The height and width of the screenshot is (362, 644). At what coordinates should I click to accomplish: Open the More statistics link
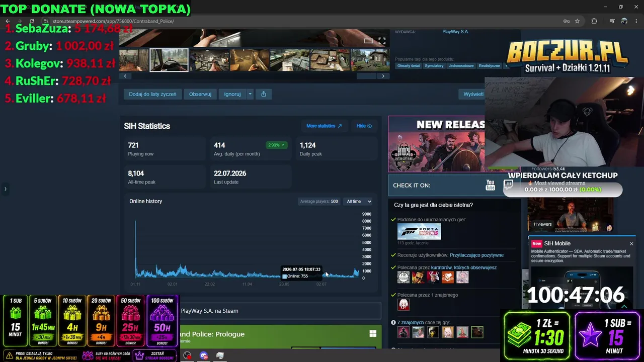click(x=324, y=126)
